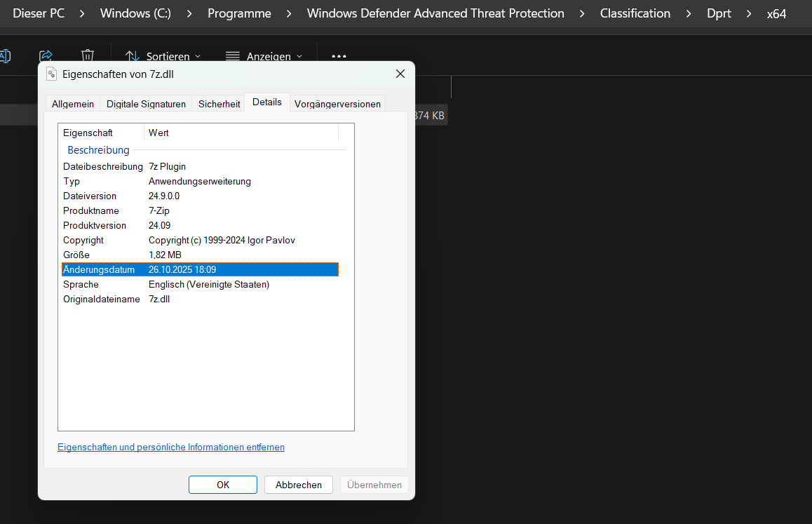Select the Produktname row
Image resolution: width=812 pixels, height=524 pixels.
click(x=200, y=210)
